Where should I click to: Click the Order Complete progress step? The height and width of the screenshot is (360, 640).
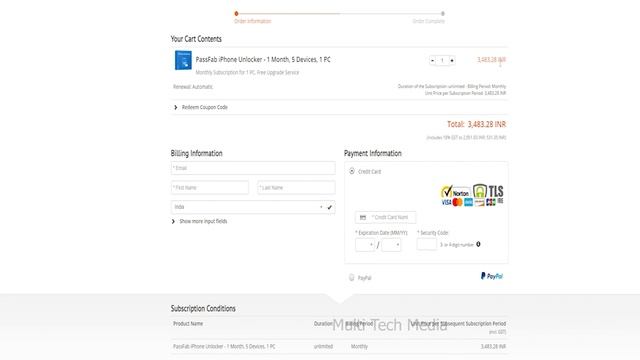(x=429, y=21)
